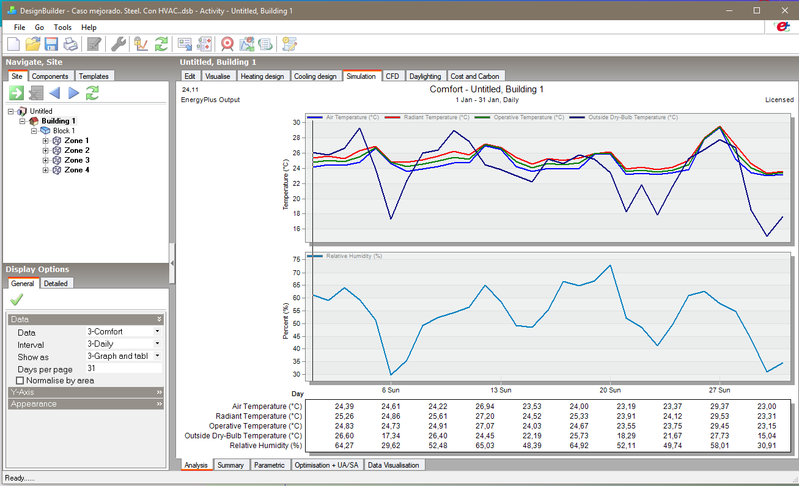Click the New file icon
This screenshot has width=799, height=486.
pos(14,44)
